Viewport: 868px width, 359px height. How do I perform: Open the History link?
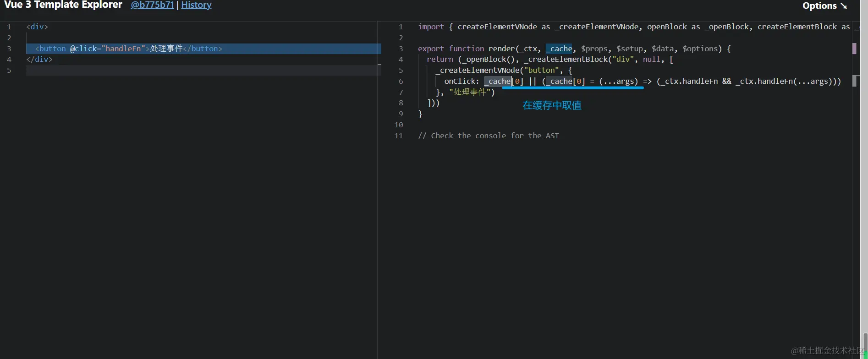click(x=196, y=5)
